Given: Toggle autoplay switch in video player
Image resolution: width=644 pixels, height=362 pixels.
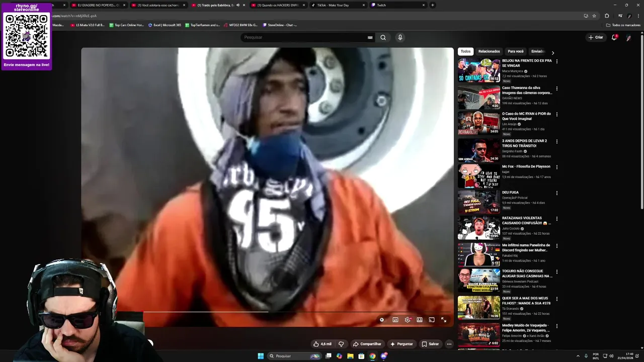Looking at the screenshot, I should pos(382,320).
